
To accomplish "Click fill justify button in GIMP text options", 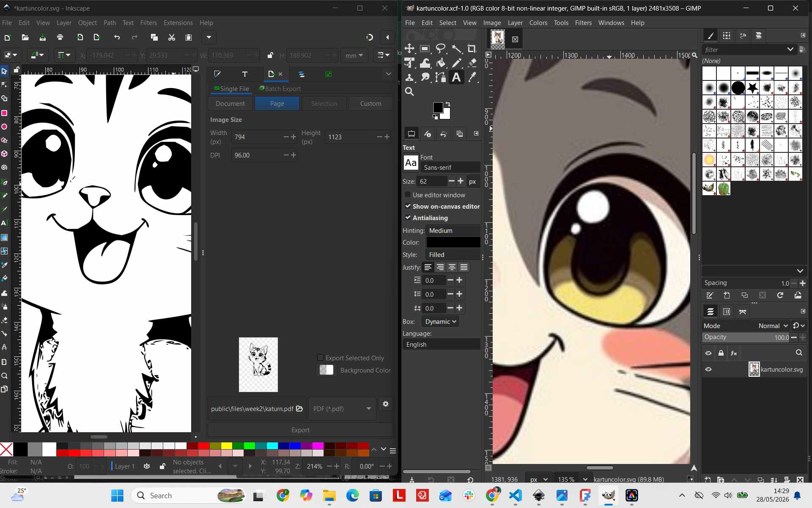I will pos(464,267).
